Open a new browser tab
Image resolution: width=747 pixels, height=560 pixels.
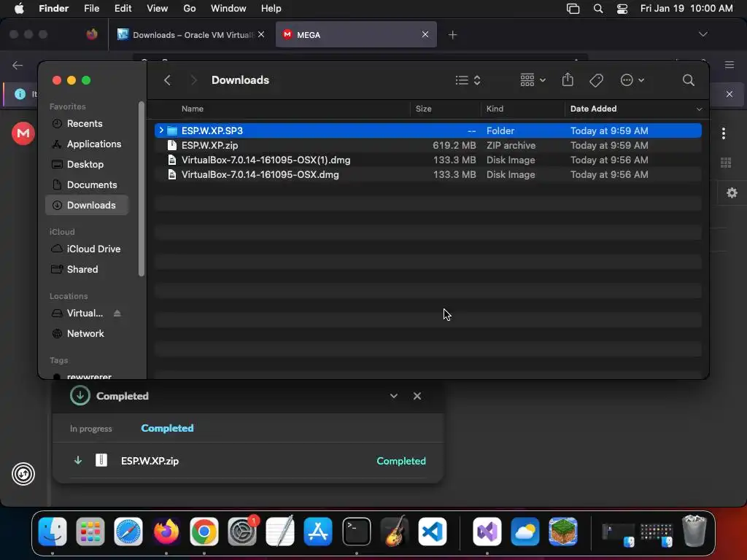(x=452, y=35)
